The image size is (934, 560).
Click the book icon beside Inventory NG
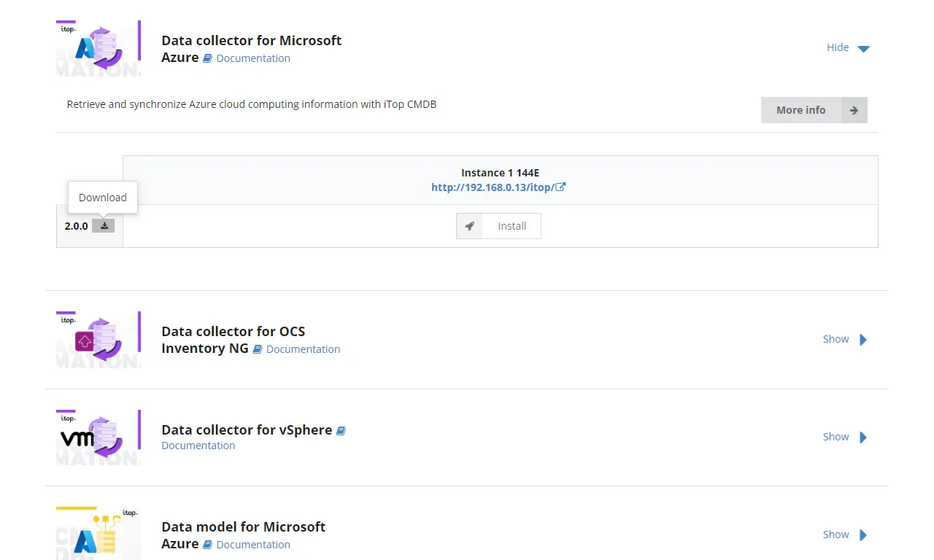pos(258,349)
